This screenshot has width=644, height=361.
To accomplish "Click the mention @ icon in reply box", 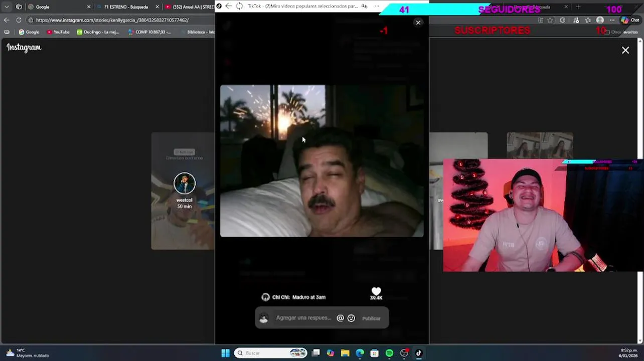I will click(x=340, y=318).
